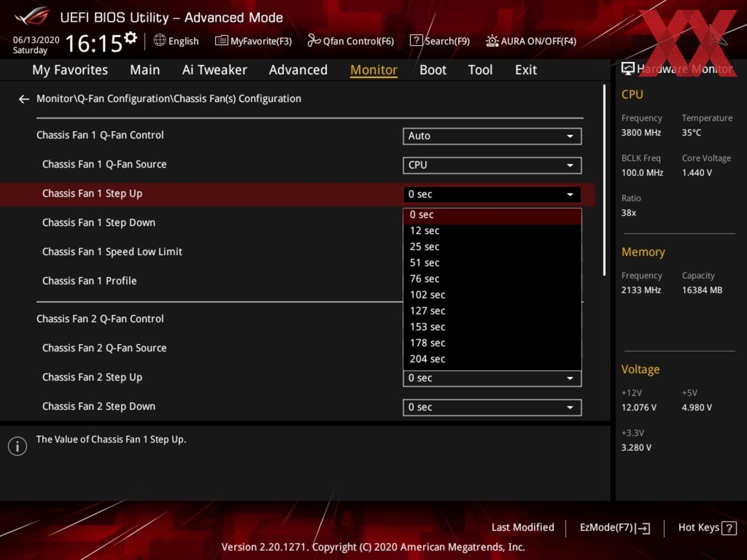Open the Boot tab
The width and height of the screenshot is (747, 560).
(x=433, y=70)
